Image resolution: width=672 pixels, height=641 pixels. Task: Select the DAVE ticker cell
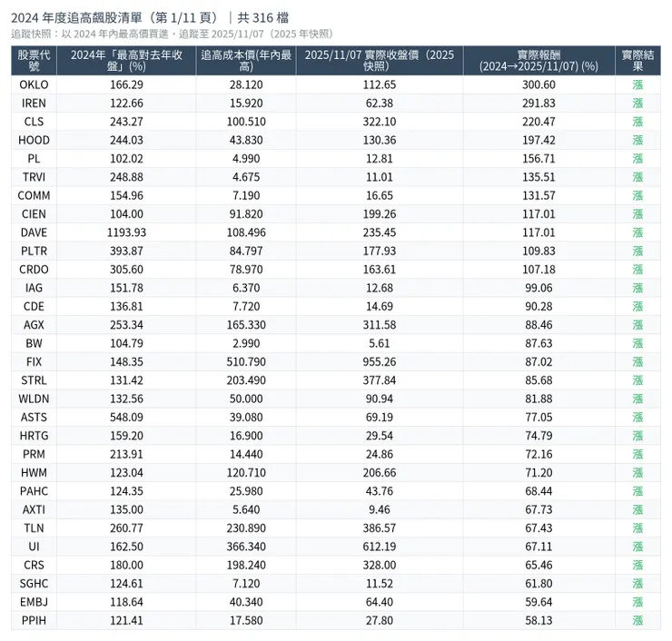pyautogui.click(x=34, y=232)
